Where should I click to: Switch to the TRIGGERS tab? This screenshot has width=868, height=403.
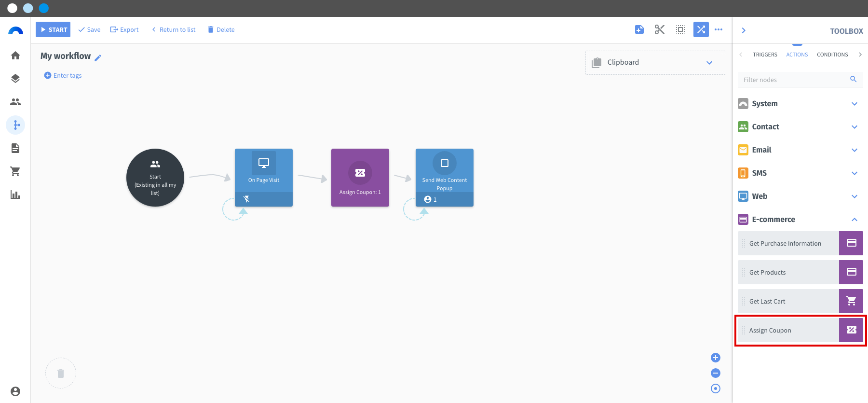click(x=765, y=55)
